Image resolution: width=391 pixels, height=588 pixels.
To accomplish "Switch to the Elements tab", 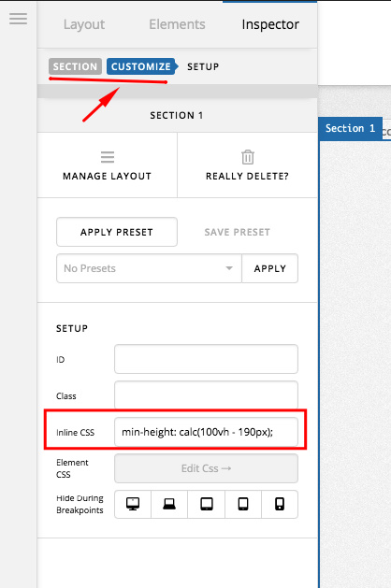I will pyautogui.click(x=177, y=24).
